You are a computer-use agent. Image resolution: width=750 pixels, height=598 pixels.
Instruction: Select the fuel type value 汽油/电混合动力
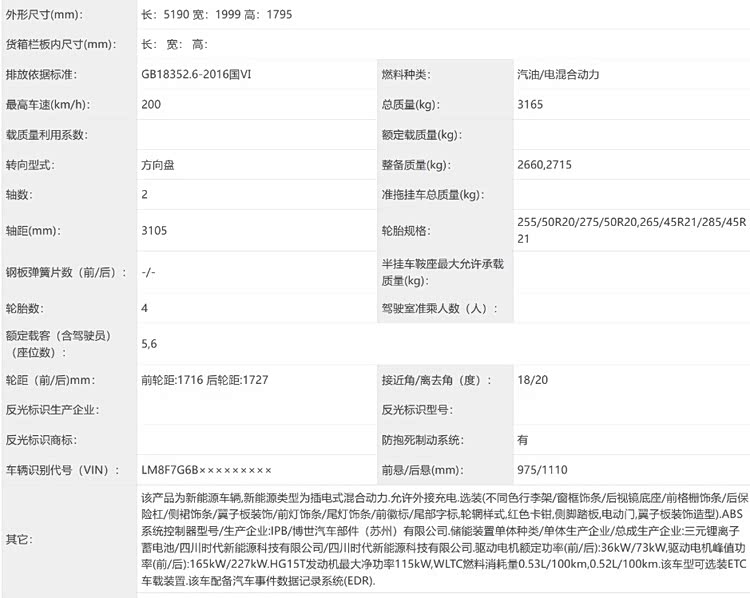click(558, 75)
